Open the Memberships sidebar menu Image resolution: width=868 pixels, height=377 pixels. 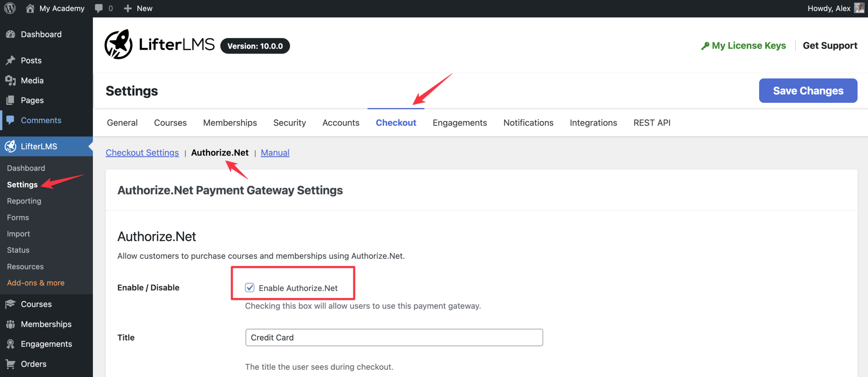tap(46, 324)
